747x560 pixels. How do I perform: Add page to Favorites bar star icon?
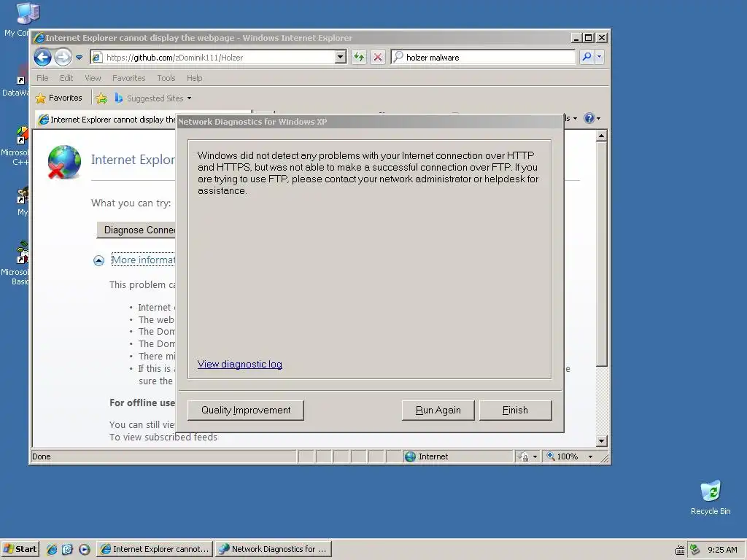101,98
